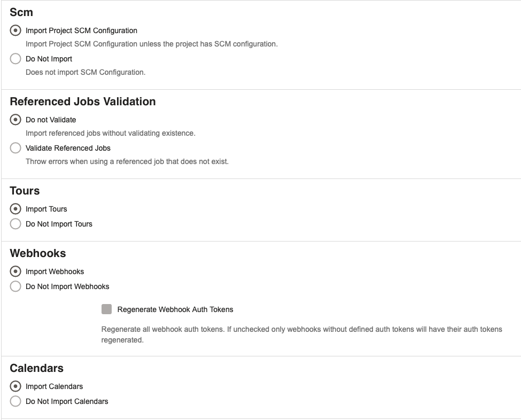Select Import Project SCM Configuration radio button
The width and height of the screenshot is (521, 420).
coord(15,30)
